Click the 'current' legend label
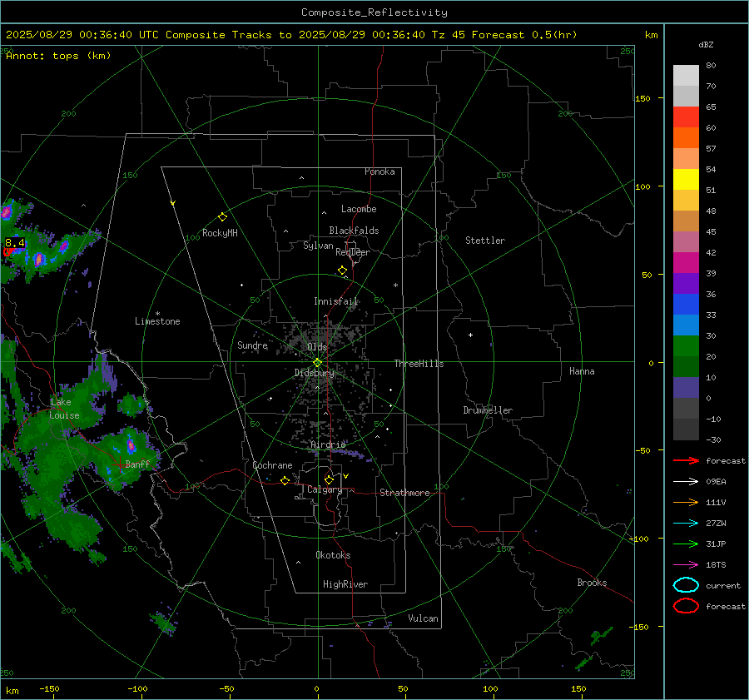This screenshot has width=749, height=700. click(723, 585)
